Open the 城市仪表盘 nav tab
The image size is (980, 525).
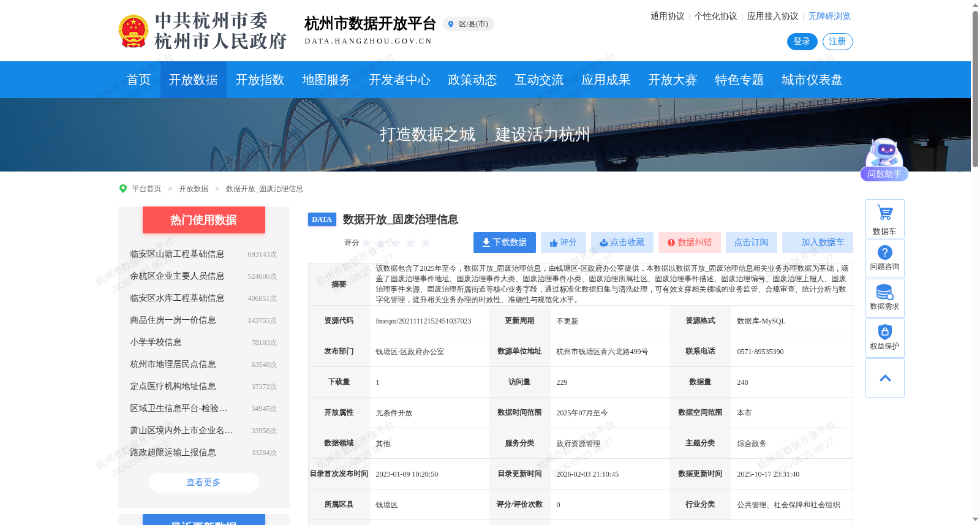[813, 80]
